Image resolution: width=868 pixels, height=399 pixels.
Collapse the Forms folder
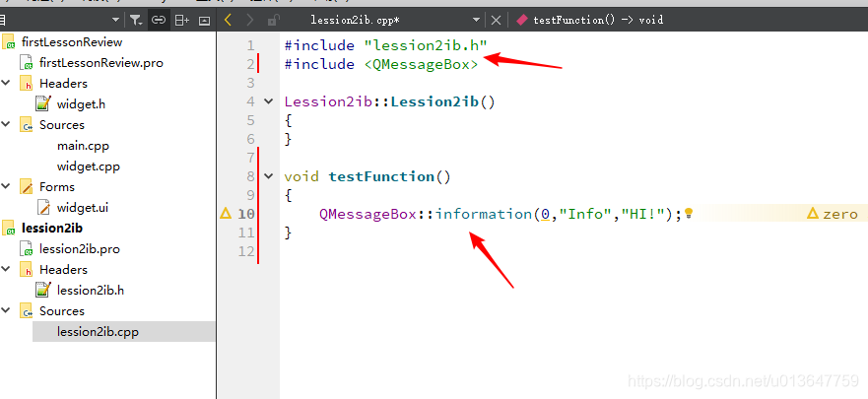coord(6,186)
